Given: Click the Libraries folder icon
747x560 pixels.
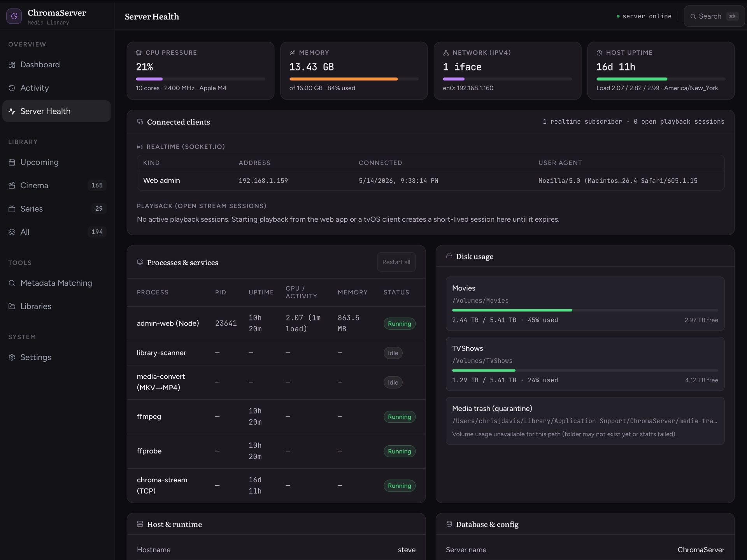Looking at the screenshot, I should click(12, 306).
